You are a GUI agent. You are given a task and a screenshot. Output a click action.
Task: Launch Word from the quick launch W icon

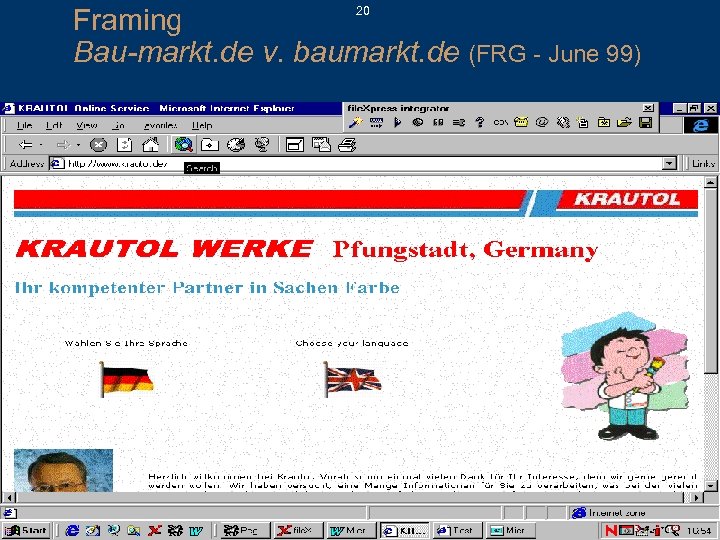(x=195, y=531)
